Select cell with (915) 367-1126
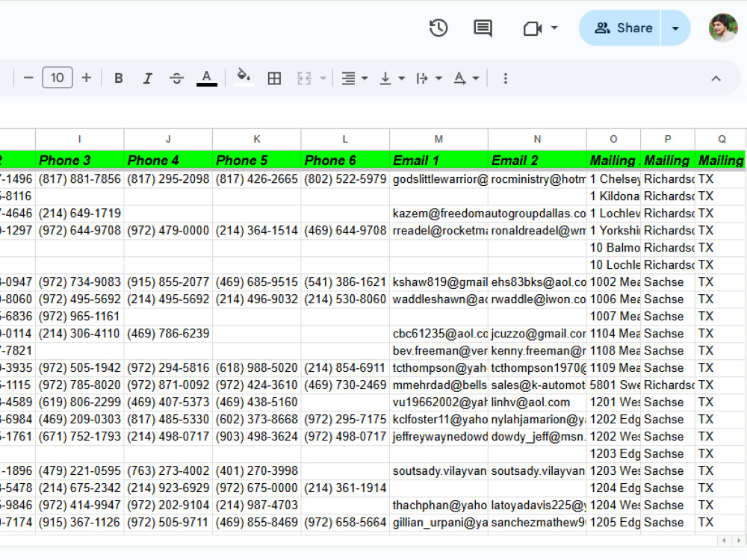Viewport: 747px width, 560px height. (80, 523)
